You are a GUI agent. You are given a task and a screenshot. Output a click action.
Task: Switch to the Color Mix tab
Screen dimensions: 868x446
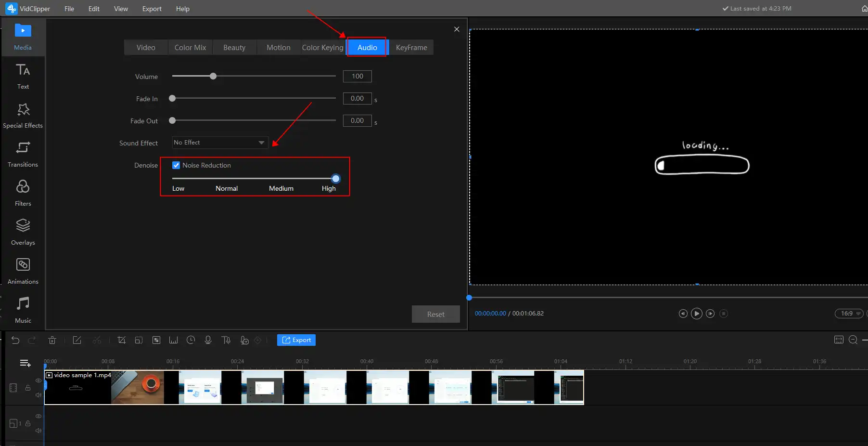[x=190, y=48]
